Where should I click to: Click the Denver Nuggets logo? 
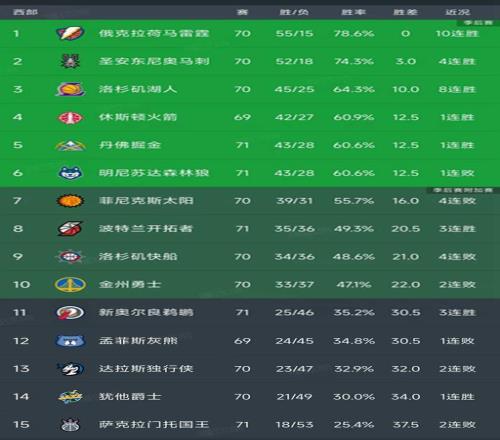(x=70, y=145)
